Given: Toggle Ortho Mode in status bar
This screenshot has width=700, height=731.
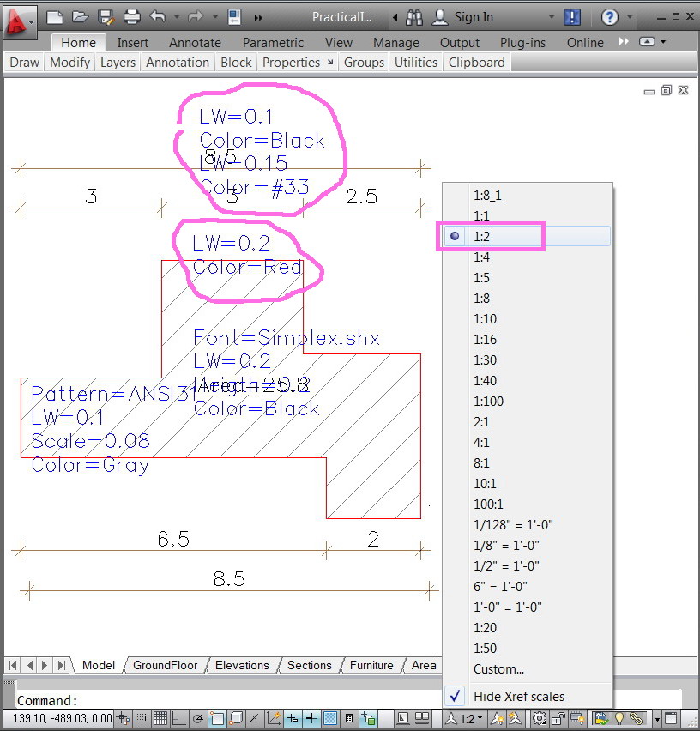Looking at the screenshot, I should pos(179,718).
